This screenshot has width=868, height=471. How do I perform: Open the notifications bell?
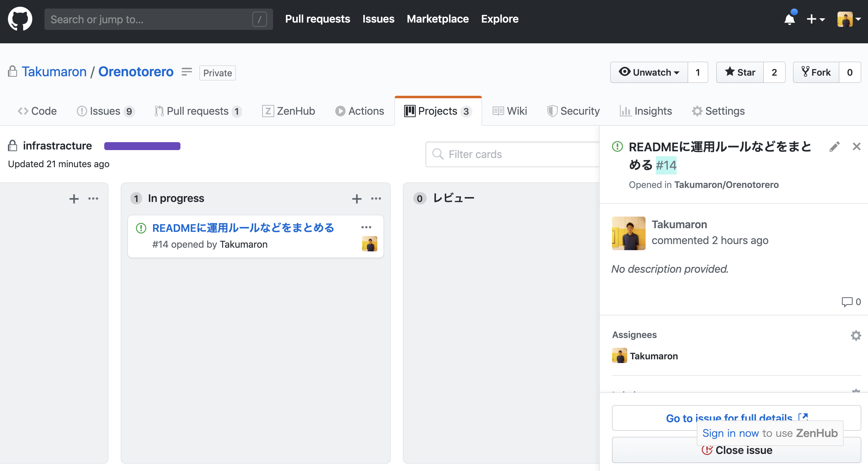(789, 19)
